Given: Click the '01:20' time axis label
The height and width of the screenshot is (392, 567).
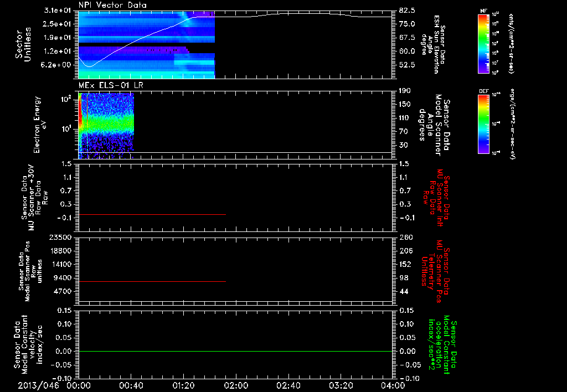Looking at the screenshot, I should point(183,385).
